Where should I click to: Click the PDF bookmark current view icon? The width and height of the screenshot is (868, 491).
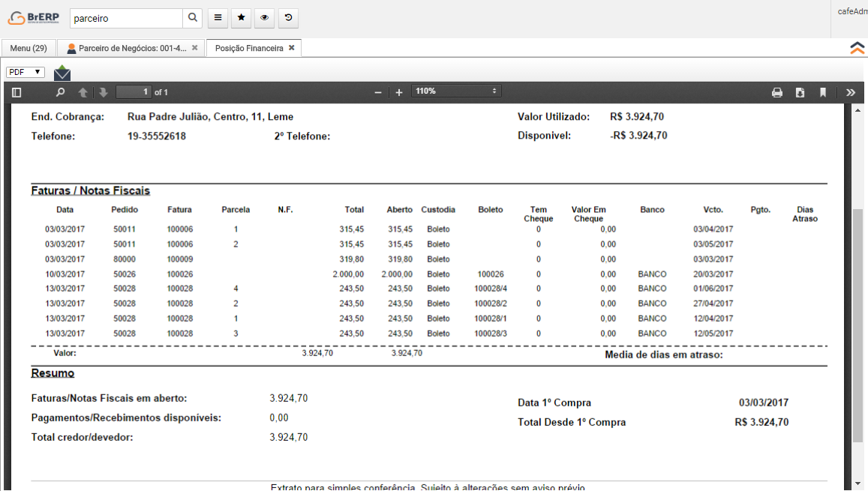tap(823, 92)
